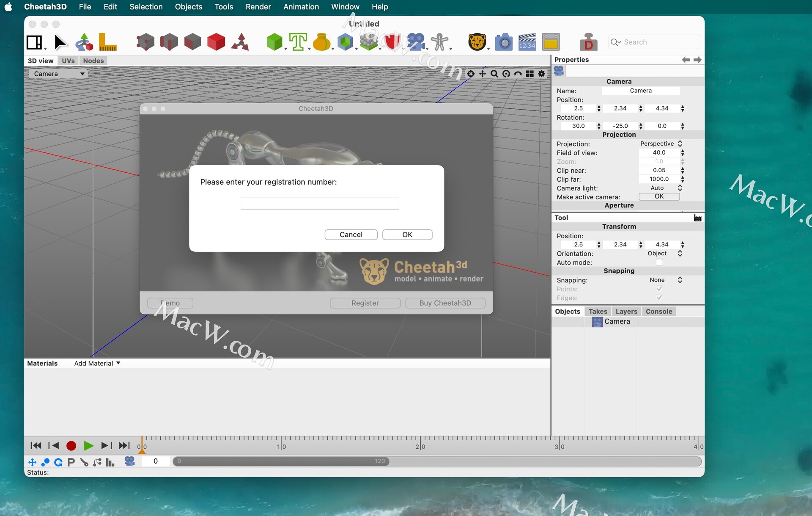Click Cancel in the registration dialog
This screenshot has width=812, height=516.
[351, 235]
